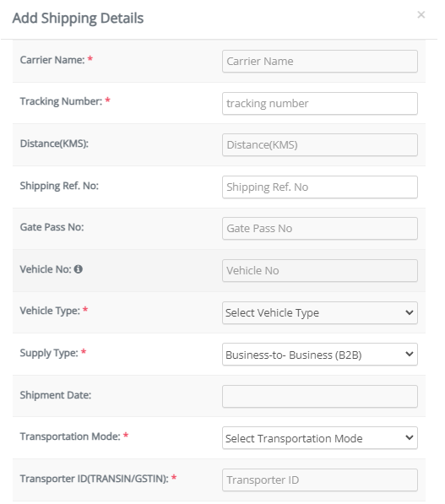Expand the Select Transportation Mode dropdown
Screen dimensions: 445x504
point(319,438)
